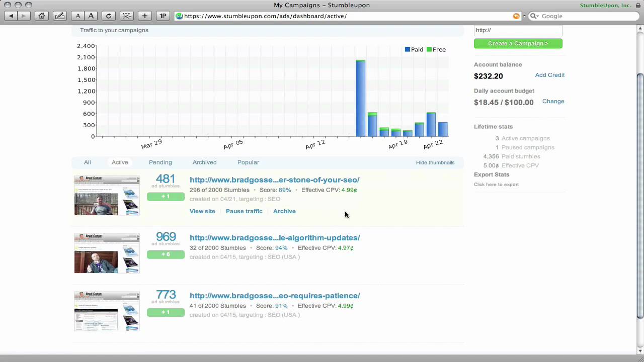Image resolution: width=644 pixels, height=362 pixels.
Task: Open the 1Password toolbar icon
Action: coord(163,16)
